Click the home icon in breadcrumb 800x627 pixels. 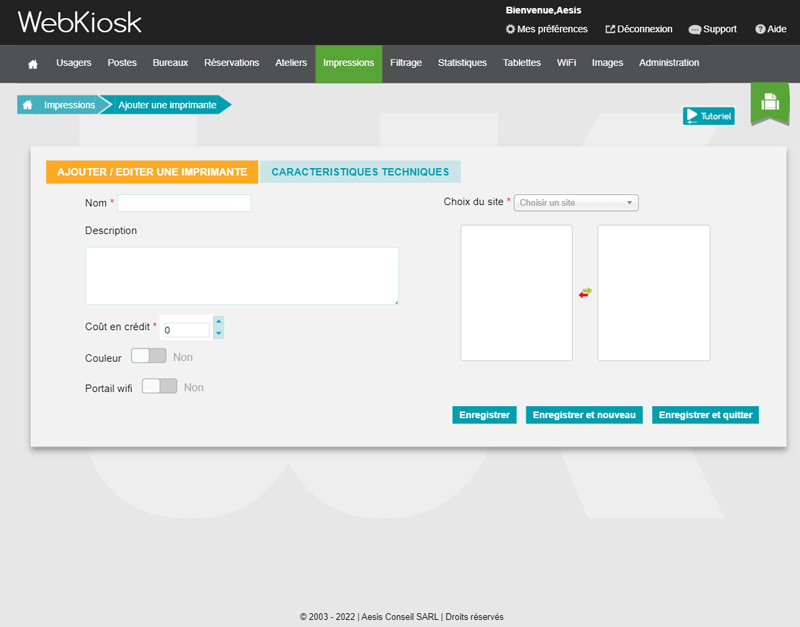[28, 105]
